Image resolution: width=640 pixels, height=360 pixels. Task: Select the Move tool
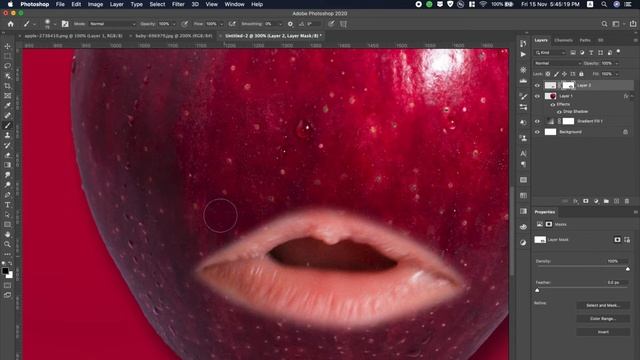coord(7,46)
